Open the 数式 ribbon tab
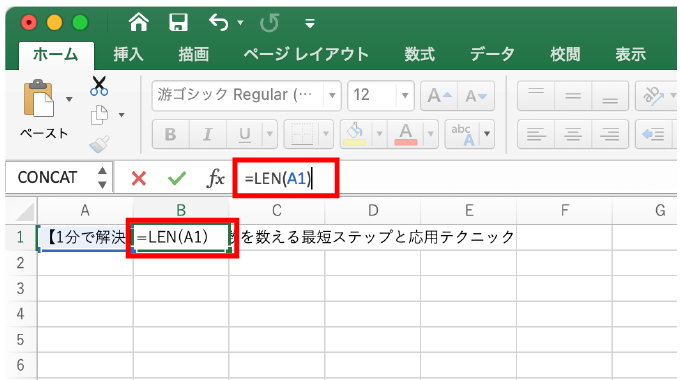The height and width of the screenshot is (380, 680). point(419,54)
